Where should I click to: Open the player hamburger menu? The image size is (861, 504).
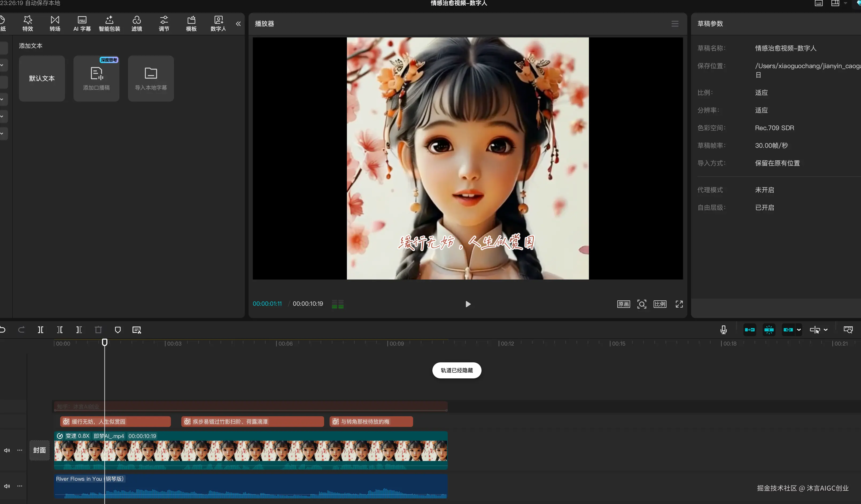674,24
